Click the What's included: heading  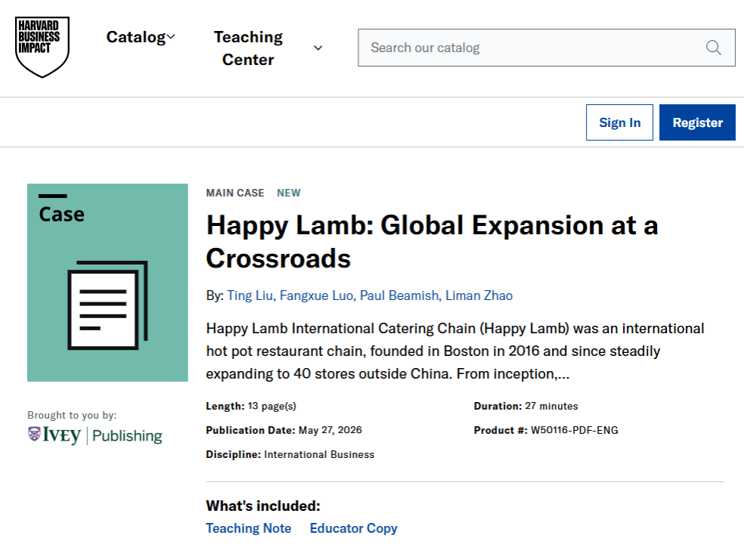coord(263,506)
